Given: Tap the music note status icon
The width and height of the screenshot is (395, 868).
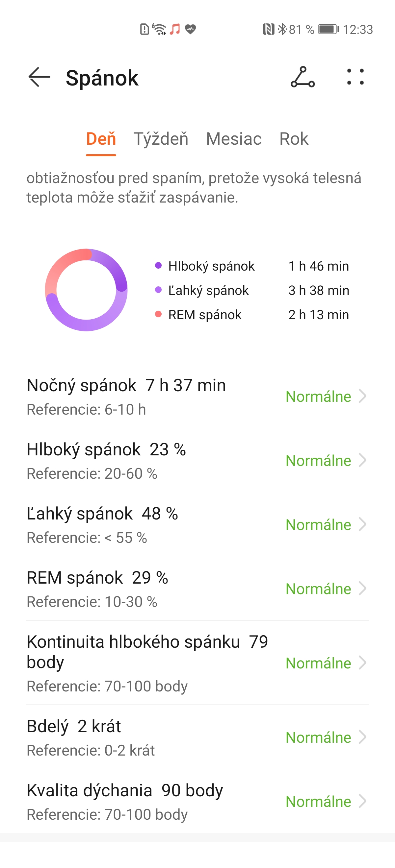Looking at the screenshot, I should tap(175, 29).
